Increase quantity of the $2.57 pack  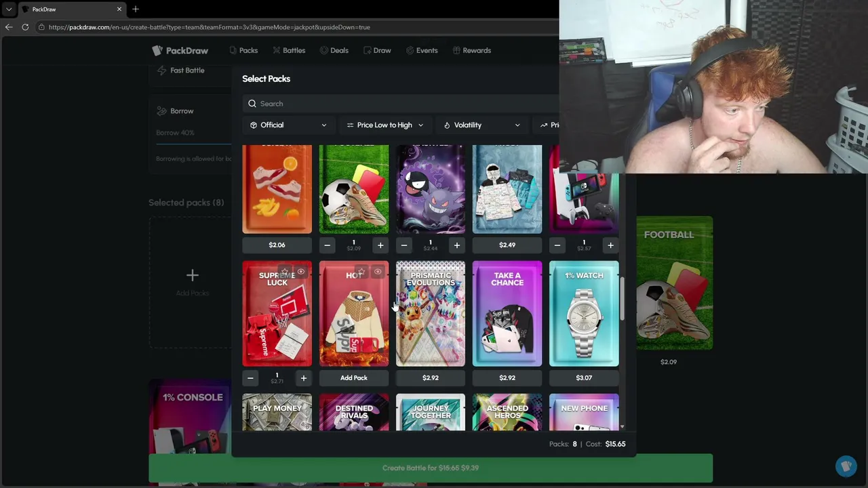(x=610, y=245)
